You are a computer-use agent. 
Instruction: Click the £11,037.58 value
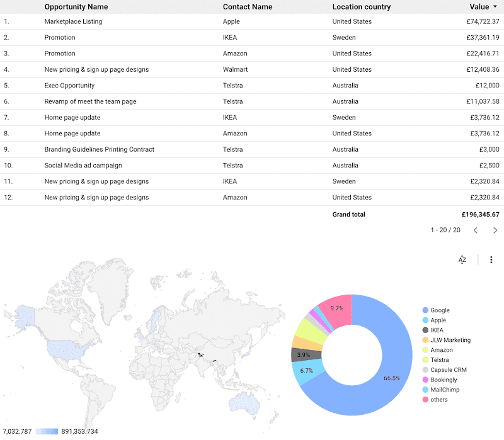483,101
